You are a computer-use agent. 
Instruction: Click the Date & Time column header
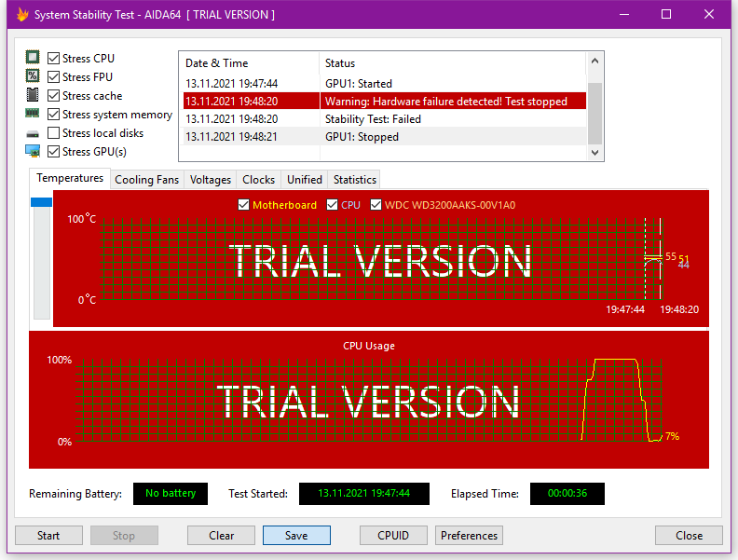249,63
